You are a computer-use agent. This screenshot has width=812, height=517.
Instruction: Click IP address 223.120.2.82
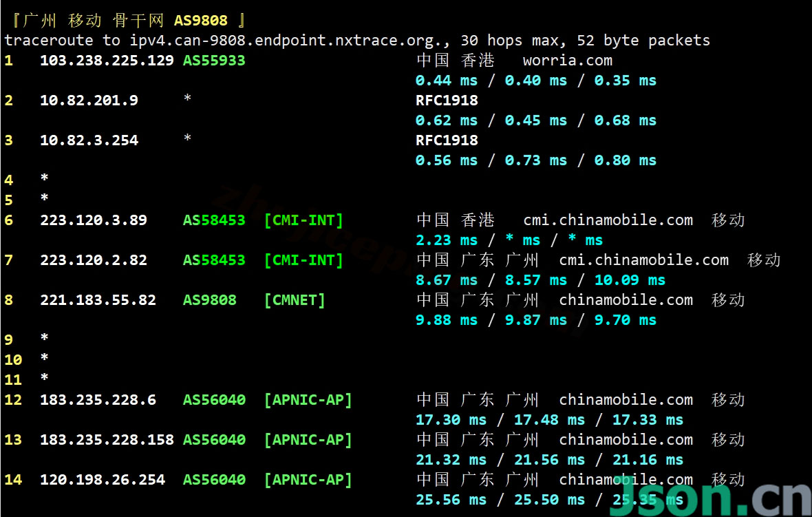point(94,260)
